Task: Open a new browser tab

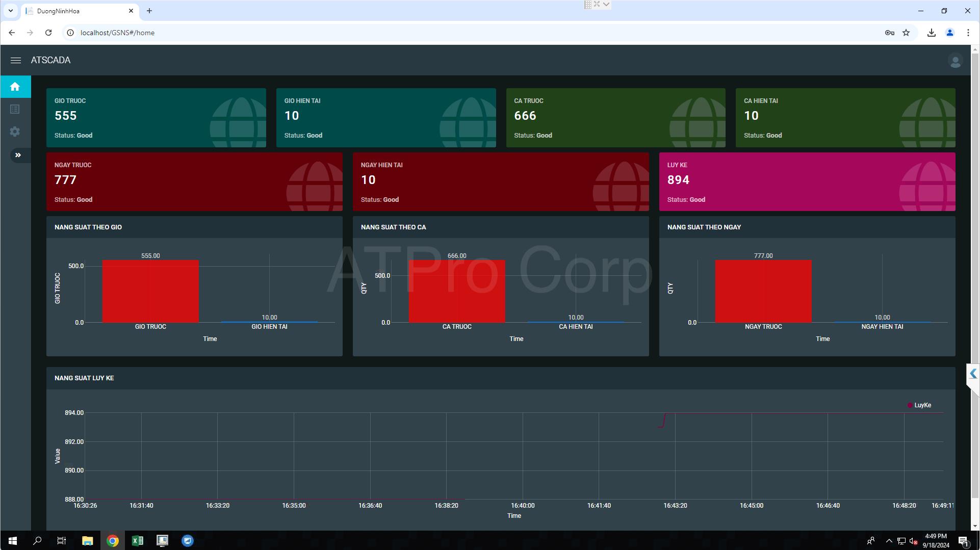Action: [149, 11]
